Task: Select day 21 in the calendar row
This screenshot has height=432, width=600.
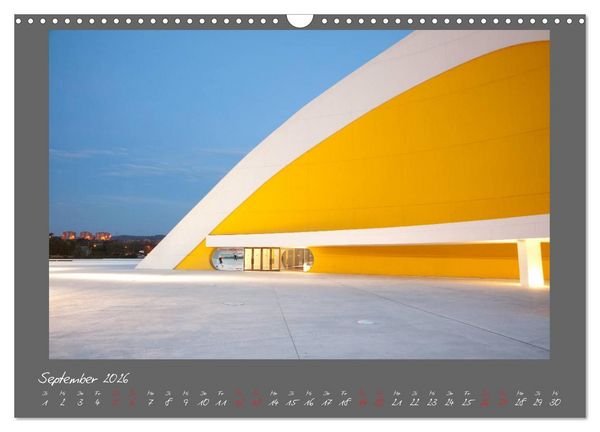Action: tap(397, 402)
